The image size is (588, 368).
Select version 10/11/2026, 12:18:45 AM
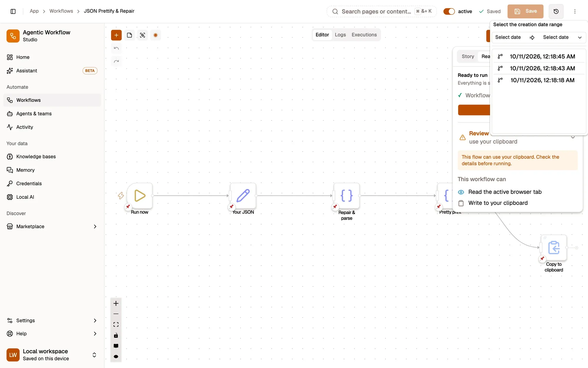539,57
